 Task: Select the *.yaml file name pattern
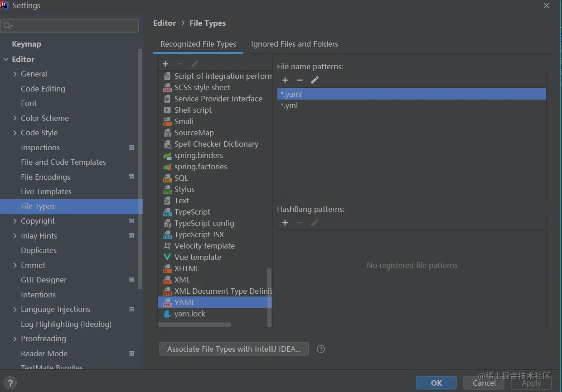pyautogui.click(x=412, y=94)
